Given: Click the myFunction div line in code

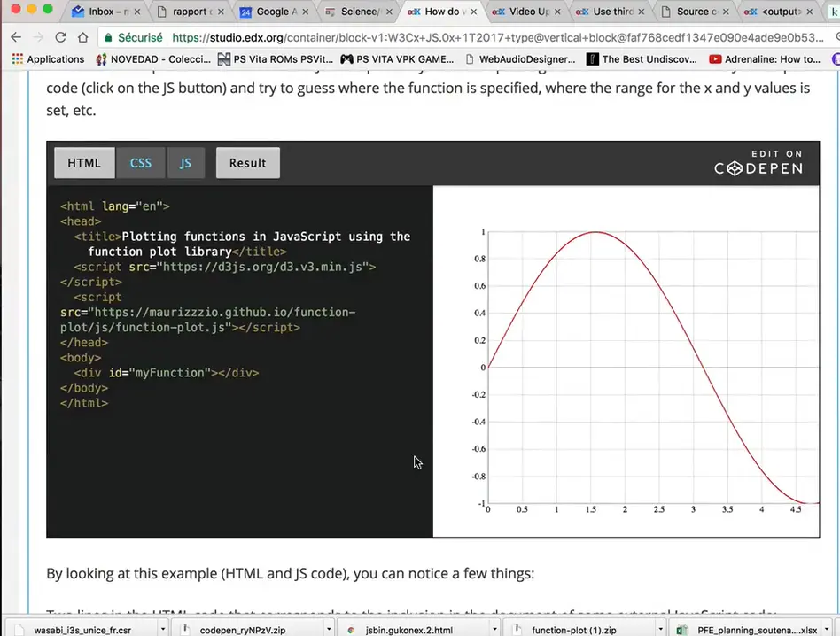Looking at the screenshot, I should (x=166, y=373).
